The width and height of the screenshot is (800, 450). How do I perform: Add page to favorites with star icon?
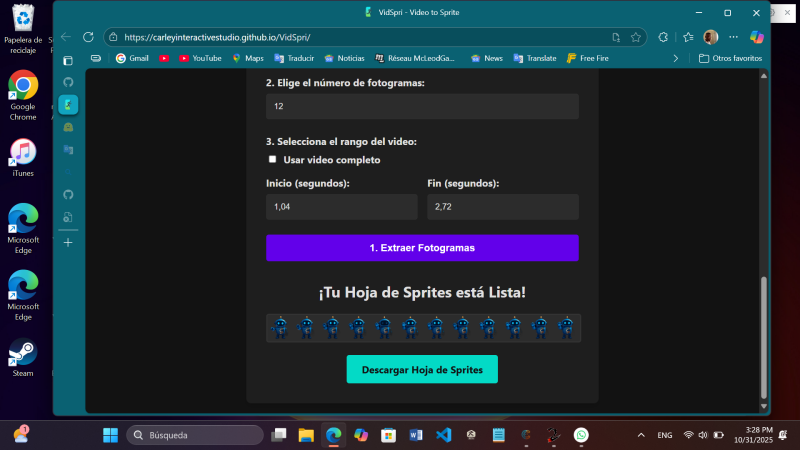click(636, 37)
